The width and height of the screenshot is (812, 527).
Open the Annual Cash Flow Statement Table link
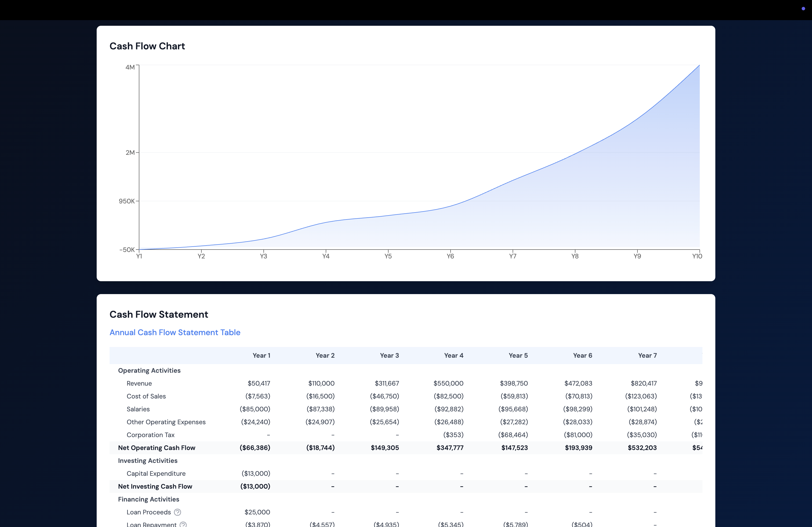click(x=175, y=332)
